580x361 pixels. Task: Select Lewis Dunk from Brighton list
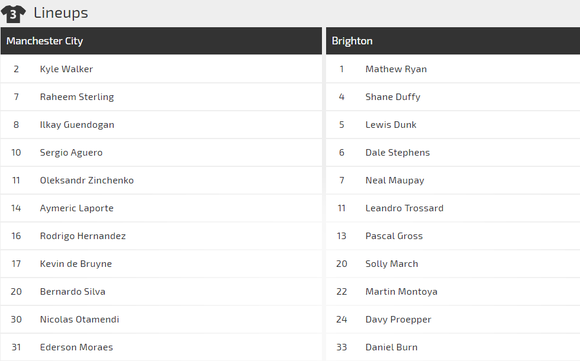point(391,125)
